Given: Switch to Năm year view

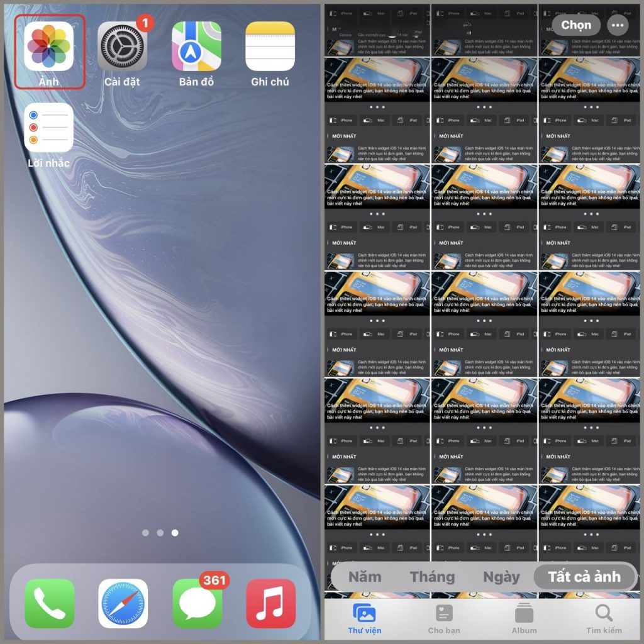Looking at the screenshot, I should pyautogui.click(x=365, y=577).
